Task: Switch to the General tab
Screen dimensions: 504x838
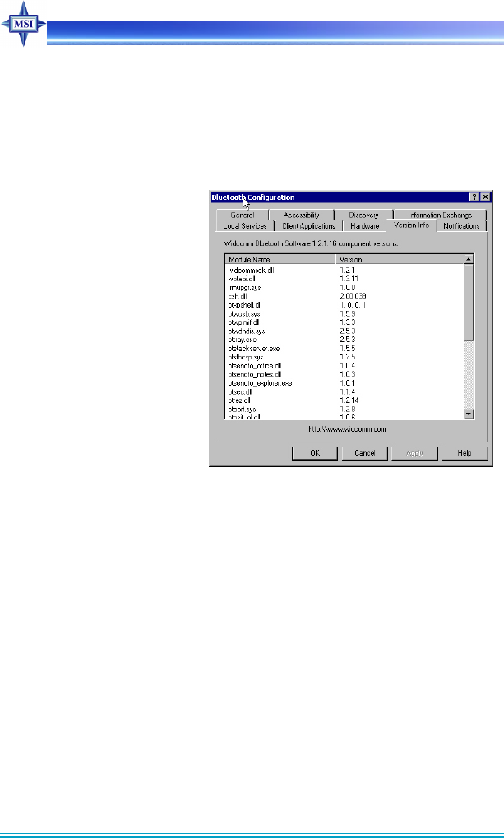Action: click(x=243, y=215)
